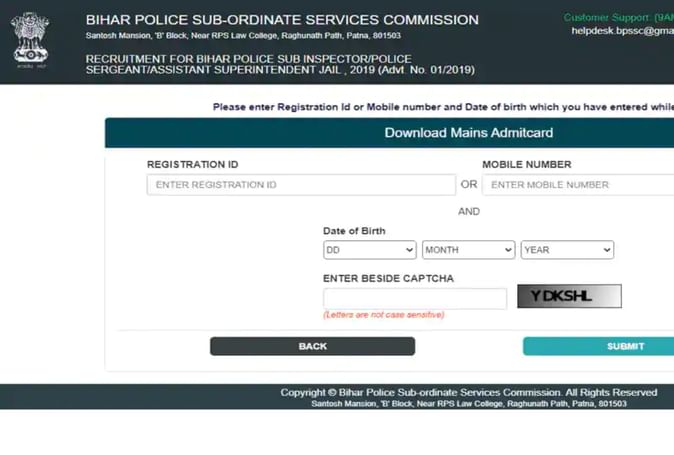Viewport: 674px width, 455px height.
Task: Click the Bihar Police Sub-ordinate Services Commission title
Action: point(282,19)
